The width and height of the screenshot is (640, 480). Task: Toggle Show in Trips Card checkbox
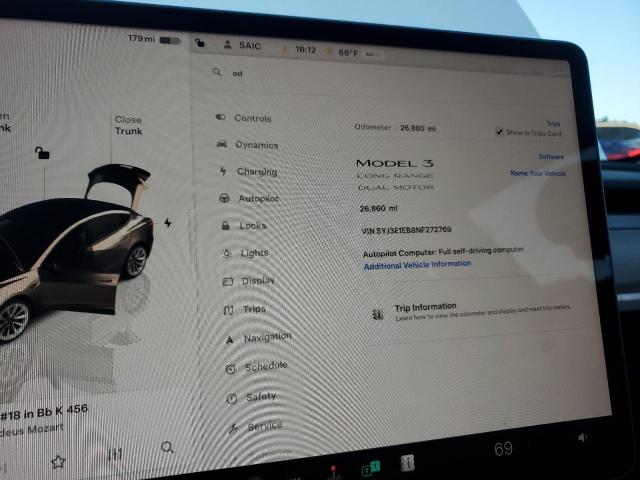coord(500,132)
